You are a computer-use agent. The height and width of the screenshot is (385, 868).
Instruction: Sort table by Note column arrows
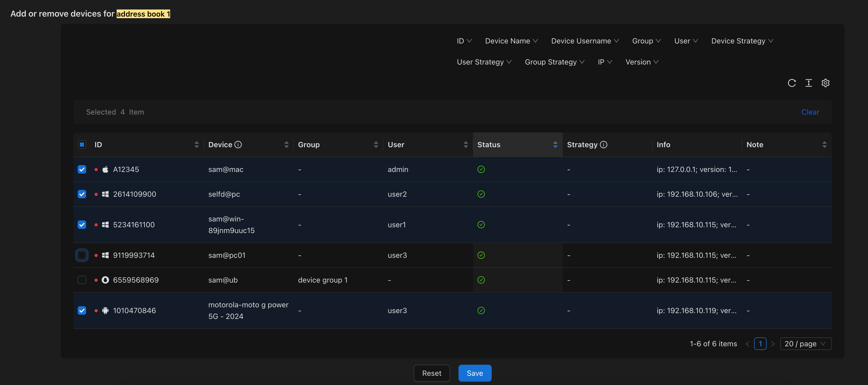(x=824, y=145)
